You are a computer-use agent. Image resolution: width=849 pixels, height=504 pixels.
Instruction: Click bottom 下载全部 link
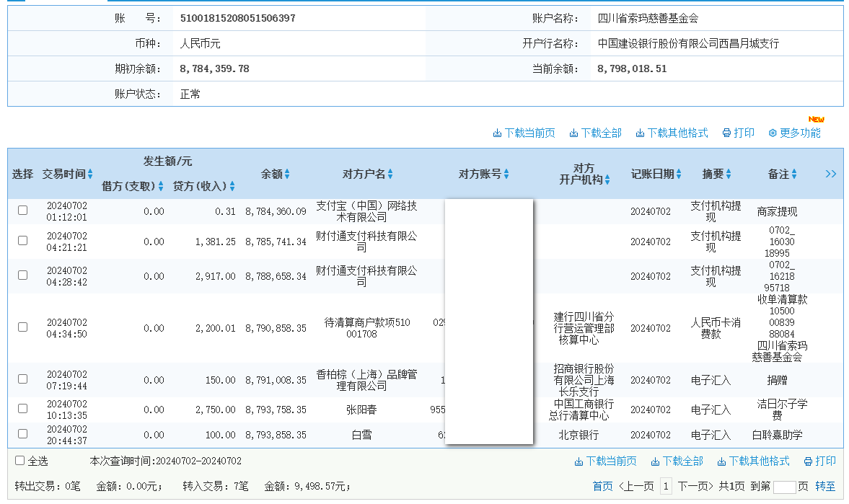coord(677,461)
